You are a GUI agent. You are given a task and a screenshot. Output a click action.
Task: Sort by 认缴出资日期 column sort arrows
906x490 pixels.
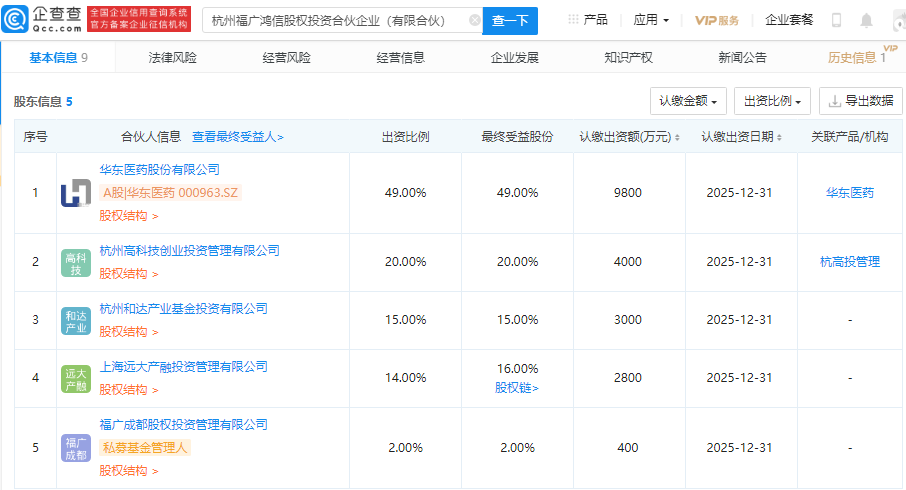coord(779,138)
